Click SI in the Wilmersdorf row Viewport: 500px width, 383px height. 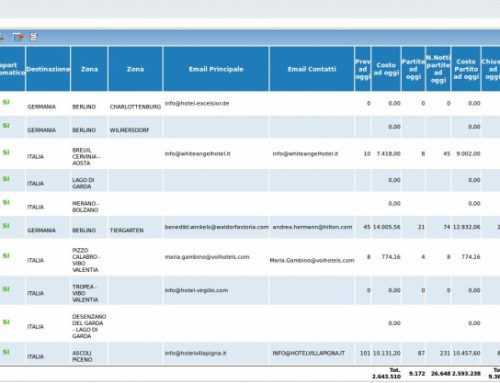click(6, 126)
